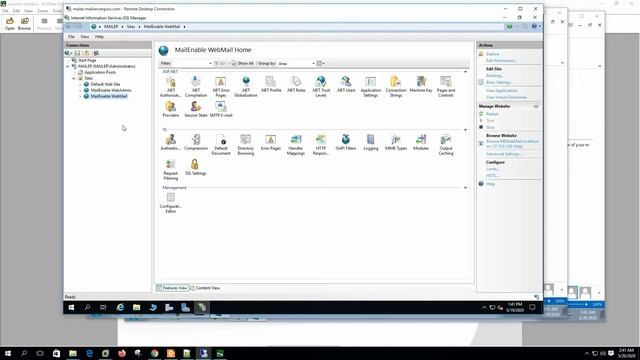
Task: Open the Request Filtering feature
Action: 171,170
